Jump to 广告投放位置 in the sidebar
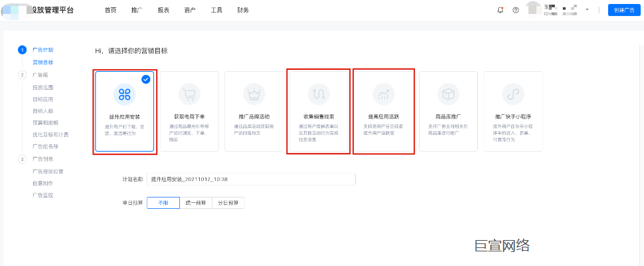 (48, 172)
